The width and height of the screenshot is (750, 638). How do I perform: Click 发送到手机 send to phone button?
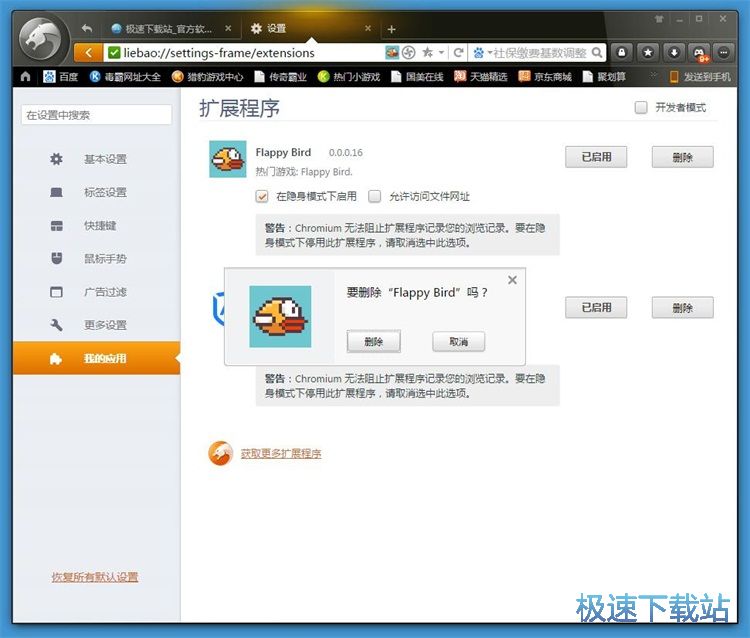(700, 77)
